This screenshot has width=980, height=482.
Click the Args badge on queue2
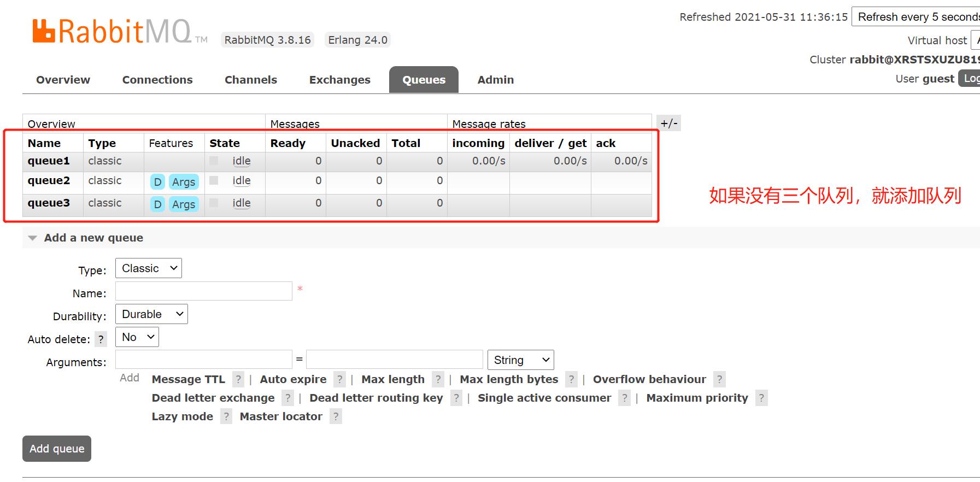[x=184, y=182]
